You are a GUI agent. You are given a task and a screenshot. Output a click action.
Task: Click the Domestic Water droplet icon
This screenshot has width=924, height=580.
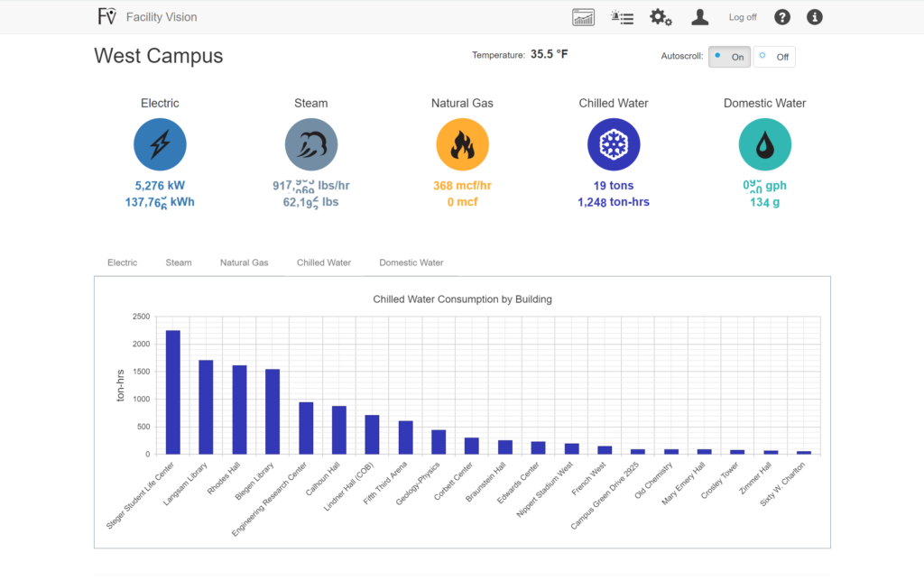pos(764,143)
